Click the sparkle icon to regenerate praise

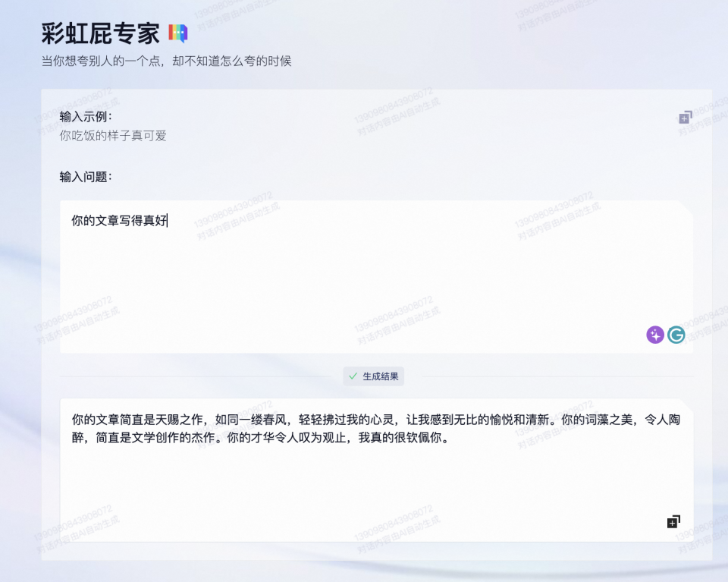click(654, 334)
